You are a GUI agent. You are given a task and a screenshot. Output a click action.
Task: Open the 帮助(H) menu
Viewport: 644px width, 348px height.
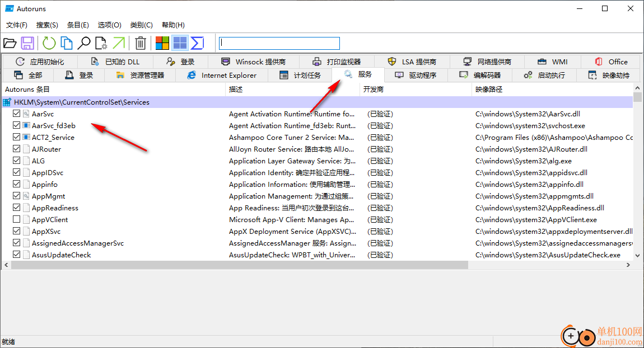[x=173, y=25]
